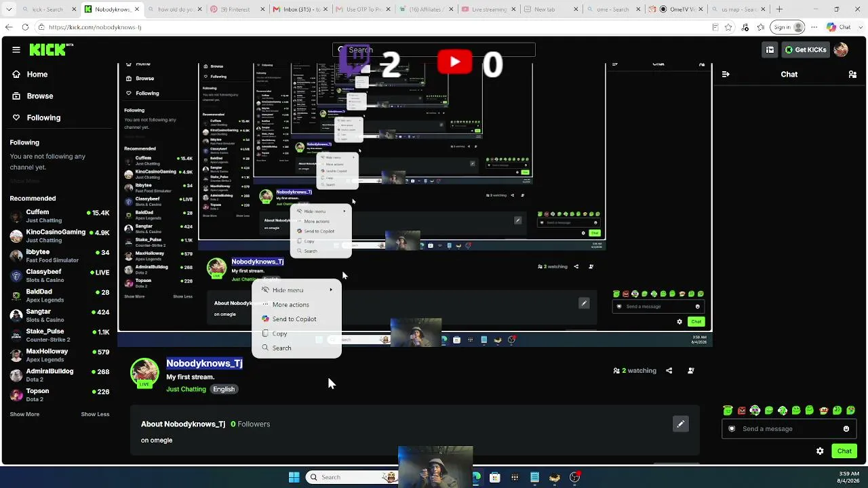Open MaxHolloway recommended channel
The height and width of the screenshot is (488, 868).
click(x=60, y=356)
